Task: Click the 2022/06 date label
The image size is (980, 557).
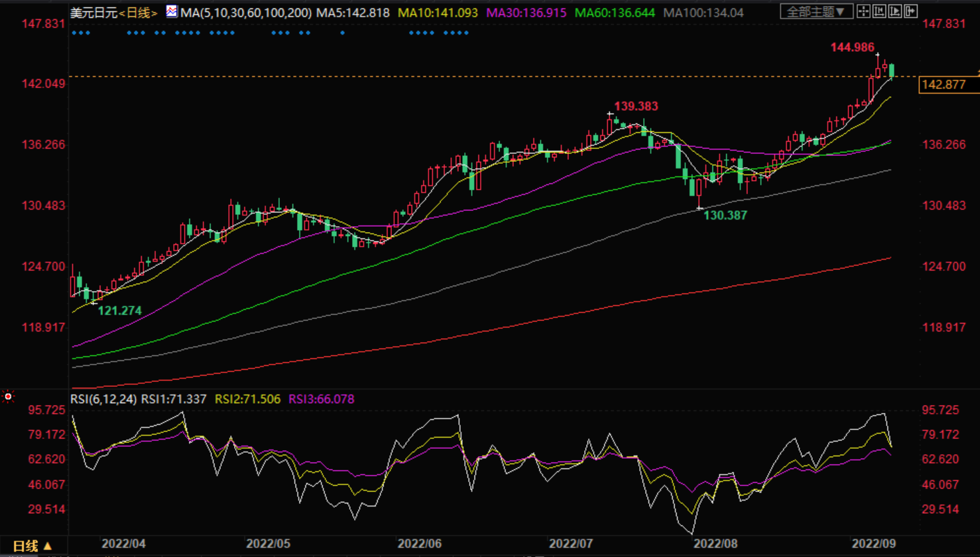Action: (420, 543)
